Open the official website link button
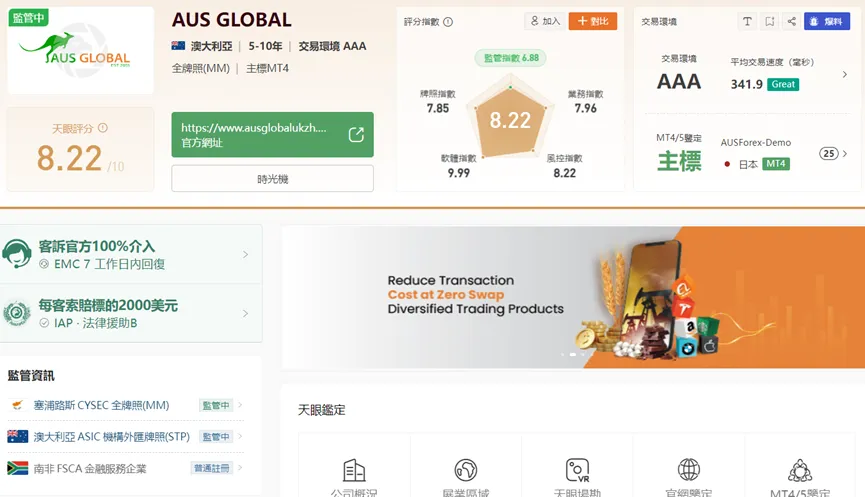 coord(272,135)
